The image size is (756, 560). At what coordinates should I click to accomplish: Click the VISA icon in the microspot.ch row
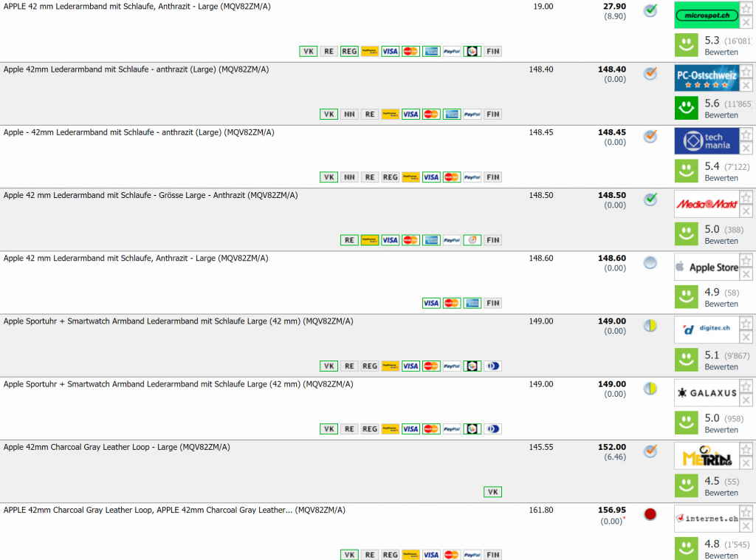click(x=390, y=51)
